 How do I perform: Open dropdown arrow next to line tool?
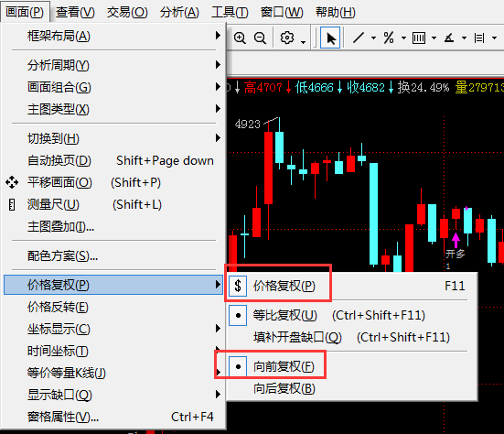373,38
